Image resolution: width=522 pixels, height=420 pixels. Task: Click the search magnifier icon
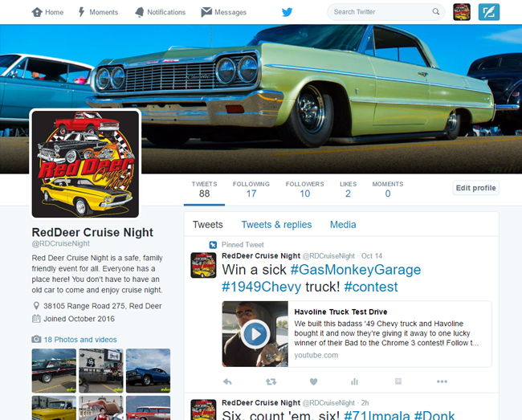point(436,12)
